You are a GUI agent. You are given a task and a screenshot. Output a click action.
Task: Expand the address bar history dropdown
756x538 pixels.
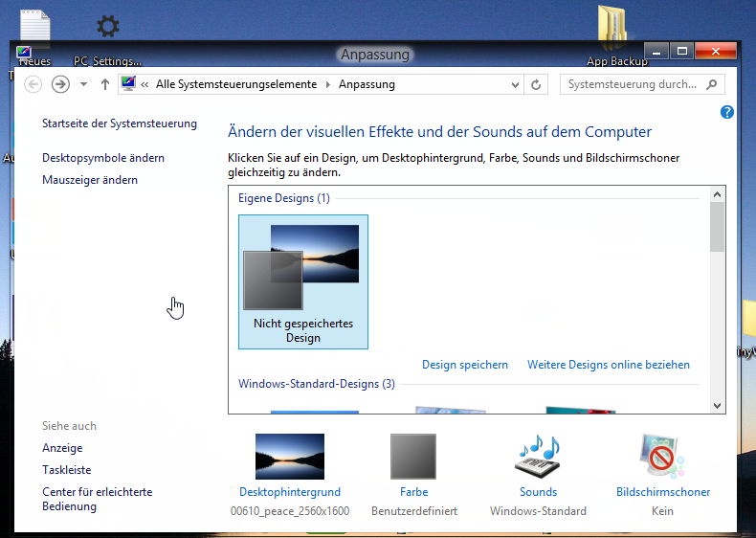[515, 85]
